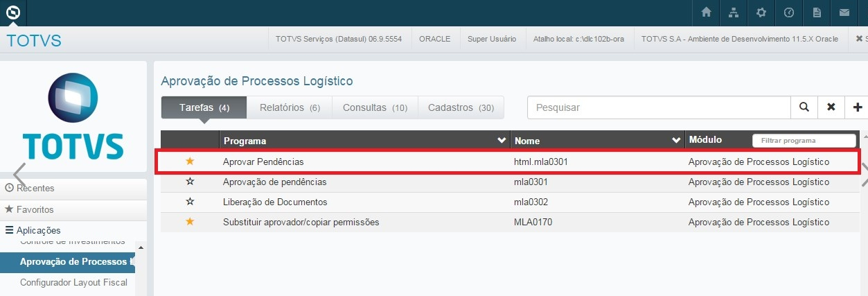Image resolution: width=868 pixels, height=296 pixels.
Task: Click the MLA0170 name cell
Action: [x=533, y=222]
